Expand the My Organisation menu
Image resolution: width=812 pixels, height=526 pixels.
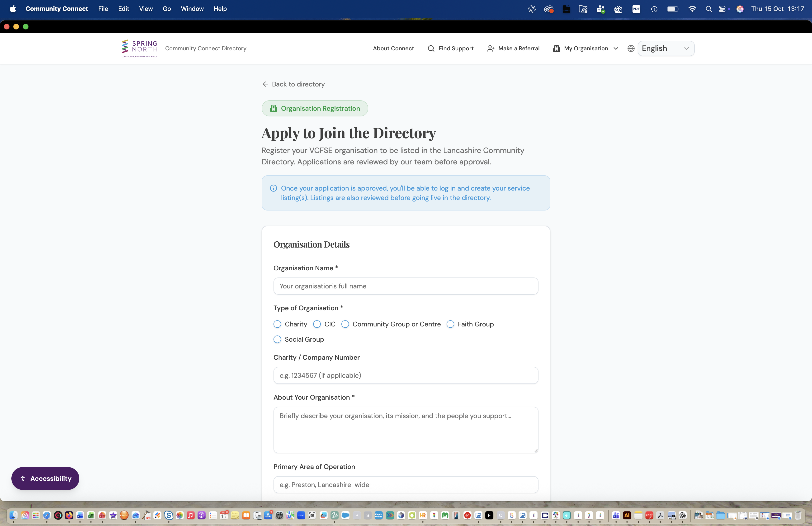(585, 48)
